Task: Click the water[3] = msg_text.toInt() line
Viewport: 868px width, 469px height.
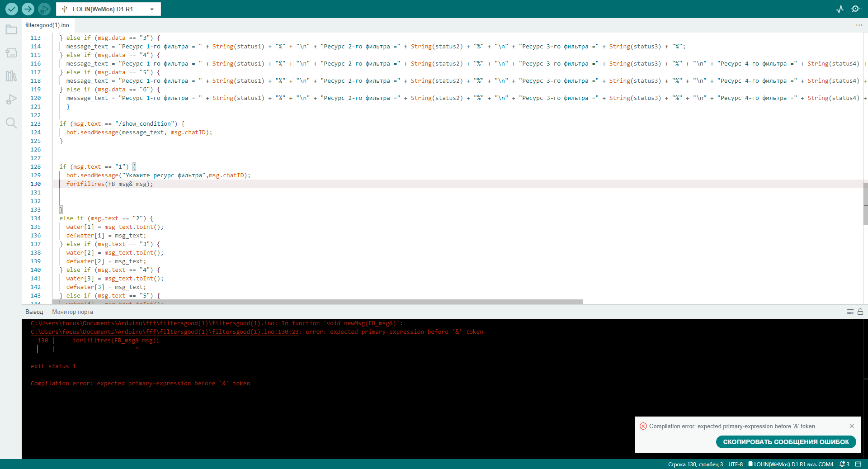Action: point(115,279)
